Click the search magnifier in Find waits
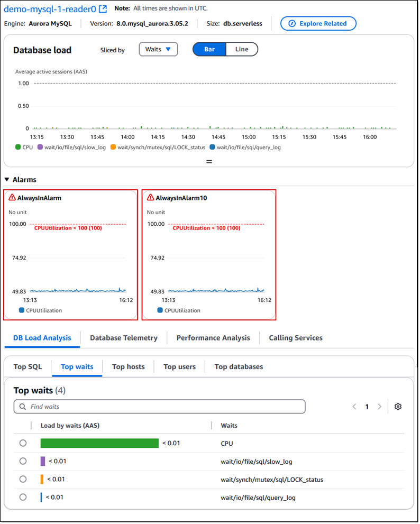The height and width of the screenshot is (524, 420). click(x=22, y=407)
